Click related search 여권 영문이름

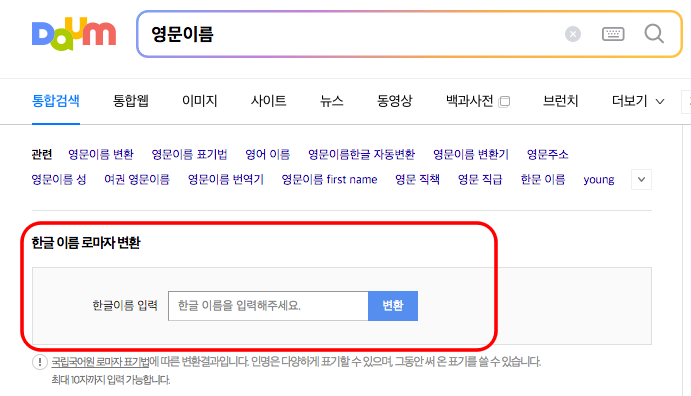click(137, 179)
